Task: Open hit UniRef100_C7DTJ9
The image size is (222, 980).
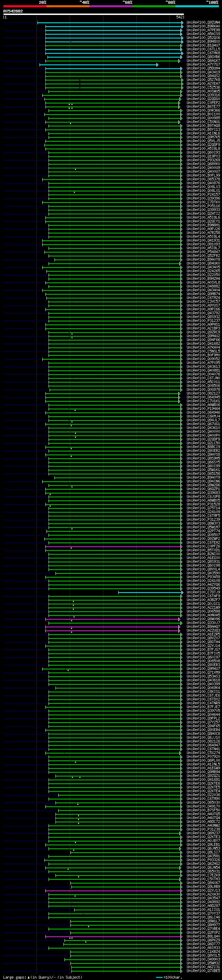Action: 203,592
